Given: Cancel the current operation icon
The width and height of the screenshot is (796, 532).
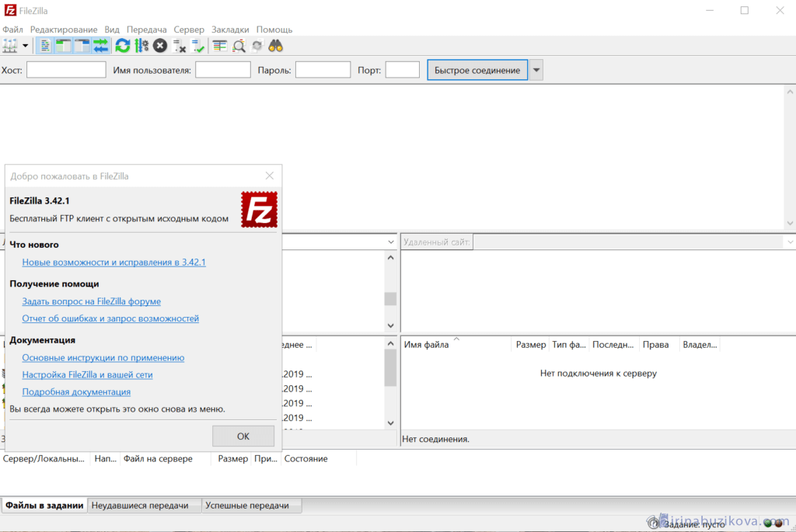Looking at the screenshot, I should pyautogui.click(x=160, y=46).
